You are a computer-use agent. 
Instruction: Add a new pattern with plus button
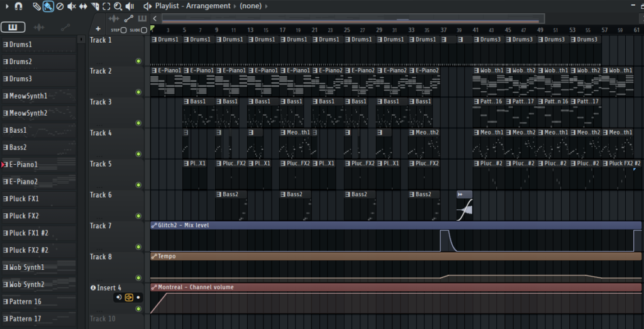[97, 29]
